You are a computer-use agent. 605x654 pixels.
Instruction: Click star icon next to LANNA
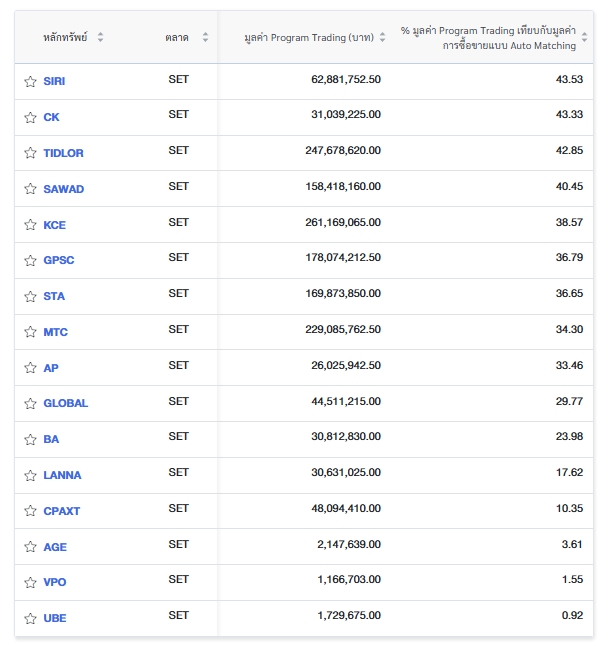coord(30,476)
